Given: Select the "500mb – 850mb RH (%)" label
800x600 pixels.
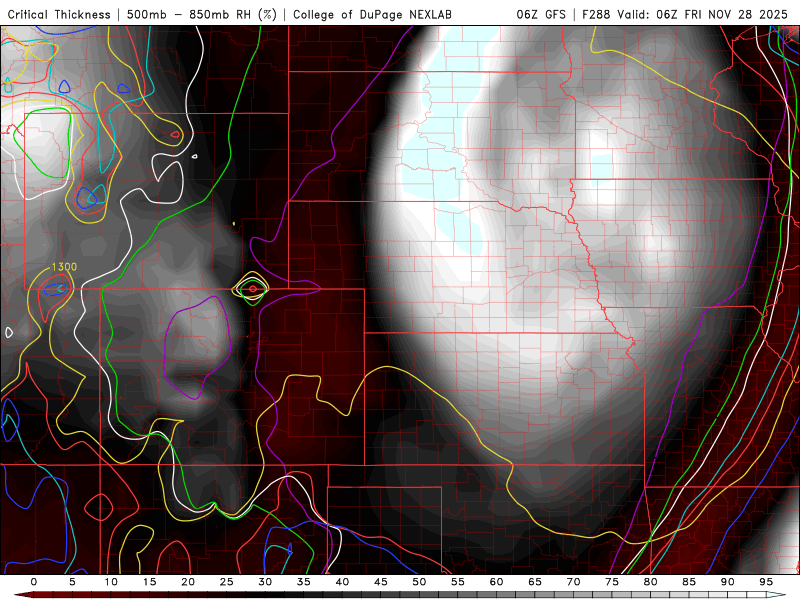Looking at the screenshot, I should (x=202, y=14).
